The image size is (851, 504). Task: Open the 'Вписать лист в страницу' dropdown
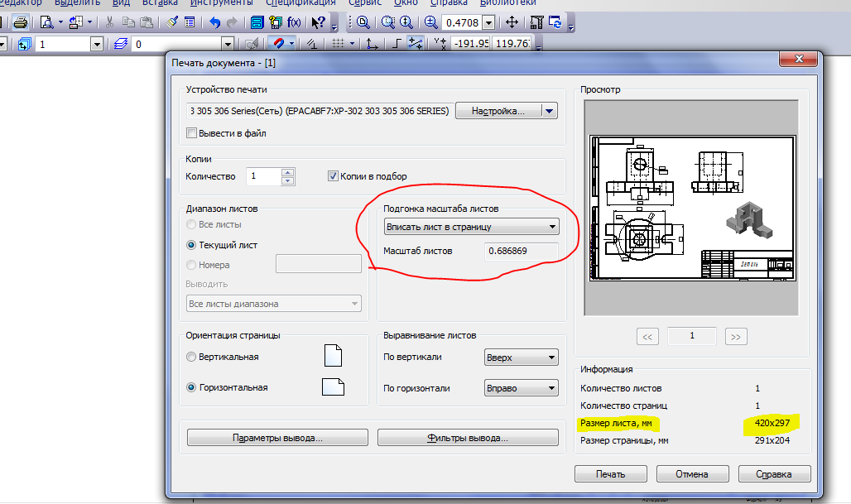click(x=472, y=227)
